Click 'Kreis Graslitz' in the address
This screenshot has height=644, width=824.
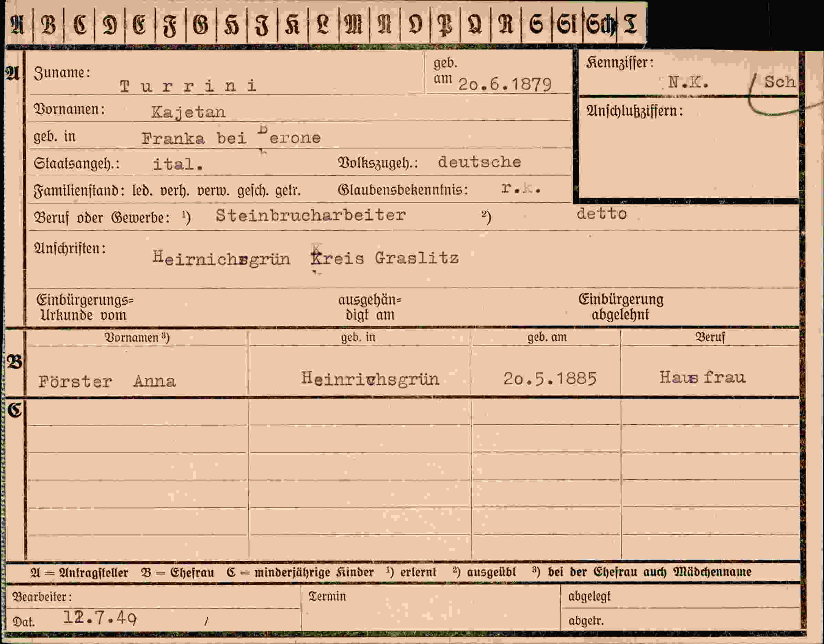[385, 258]
